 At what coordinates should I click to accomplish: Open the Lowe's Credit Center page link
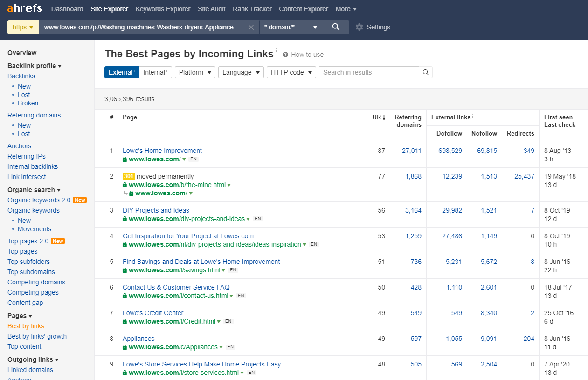153,313
